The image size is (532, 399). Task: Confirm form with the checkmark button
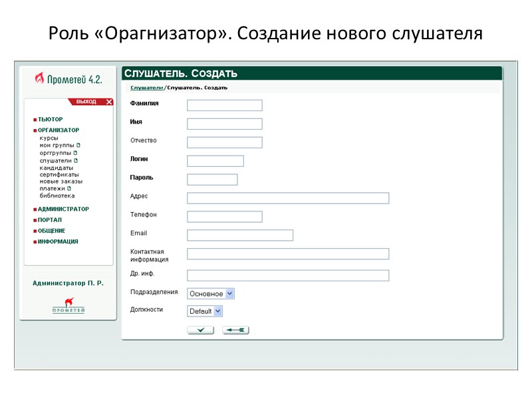(201, 330)
